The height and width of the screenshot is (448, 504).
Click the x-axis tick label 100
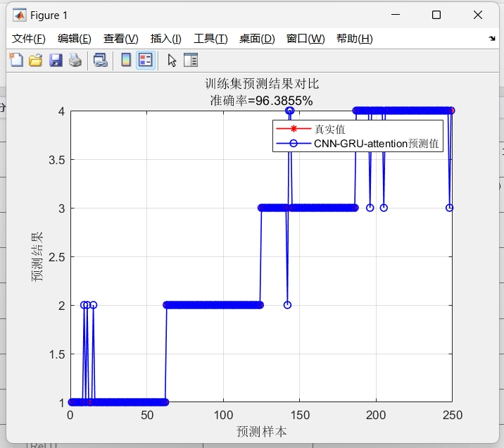[223, 415]
